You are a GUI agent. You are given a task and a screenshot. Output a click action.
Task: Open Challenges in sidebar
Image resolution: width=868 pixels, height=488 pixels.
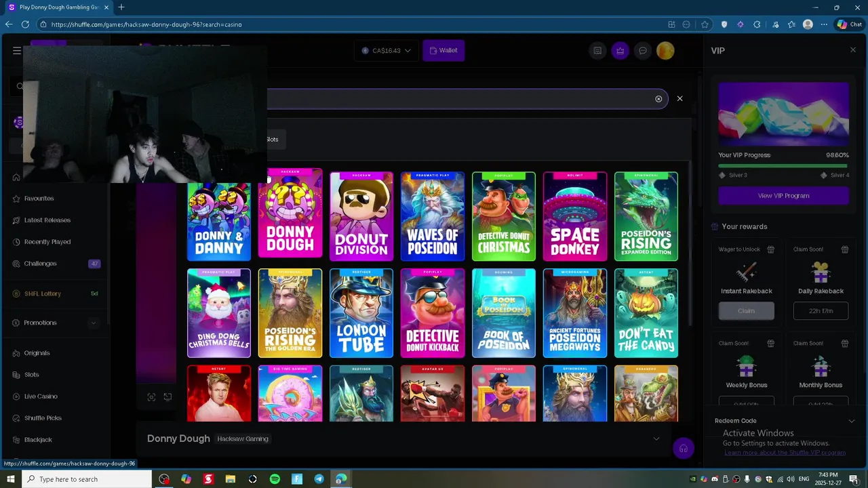(41, 264)
